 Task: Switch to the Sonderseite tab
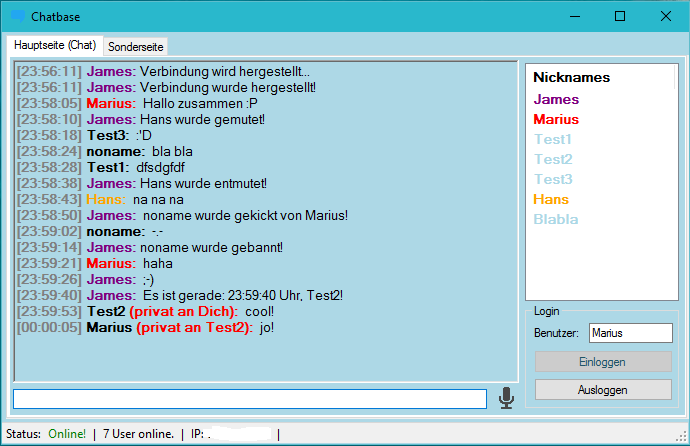[x=136, y=47]
